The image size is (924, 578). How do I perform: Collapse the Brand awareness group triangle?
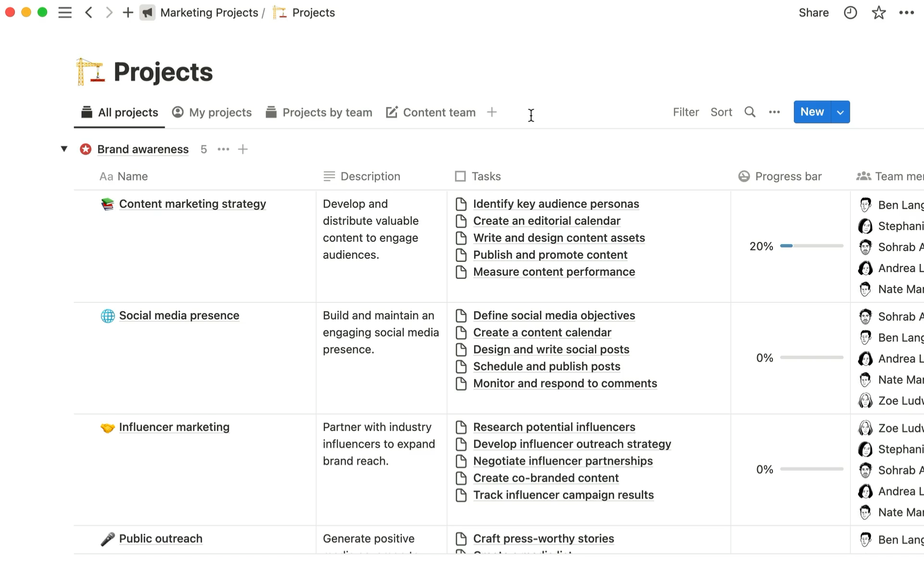[x=64, y=149]
